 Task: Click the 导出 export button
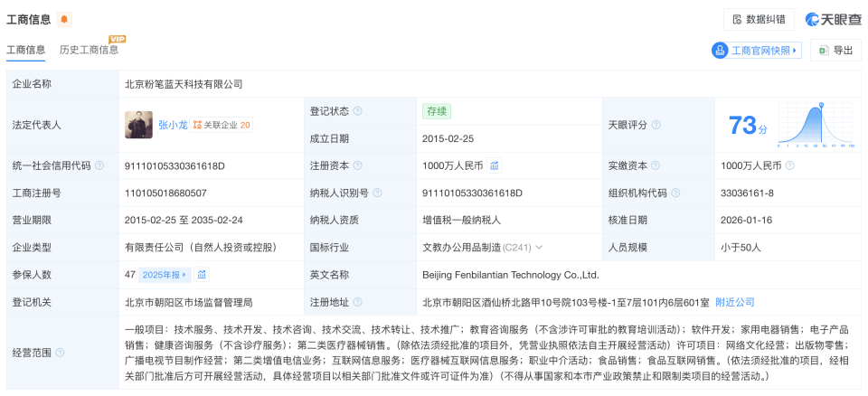(x=835, y=51)
